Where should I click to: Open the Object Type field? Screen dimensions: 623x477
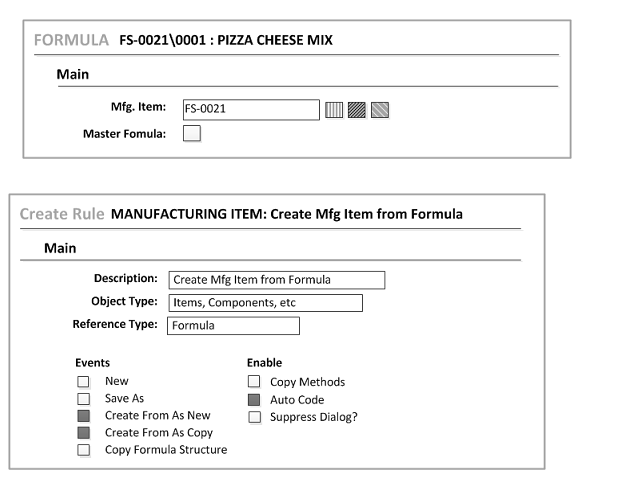click(x=264, y=302)
